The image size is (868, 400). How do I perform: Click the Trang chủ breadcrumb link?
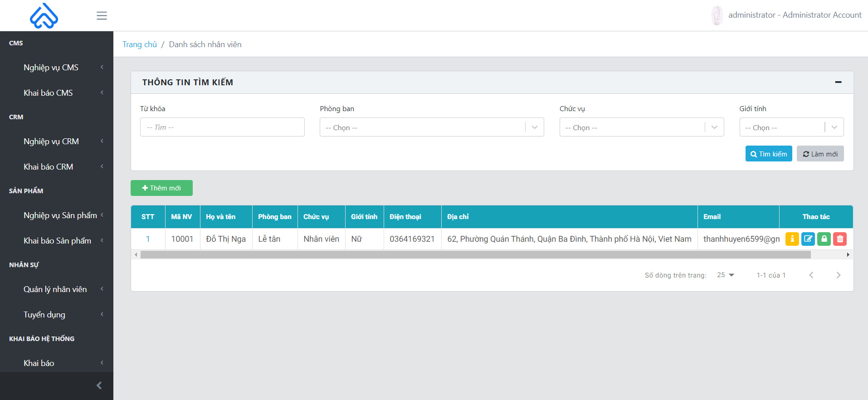coord(140,44)
